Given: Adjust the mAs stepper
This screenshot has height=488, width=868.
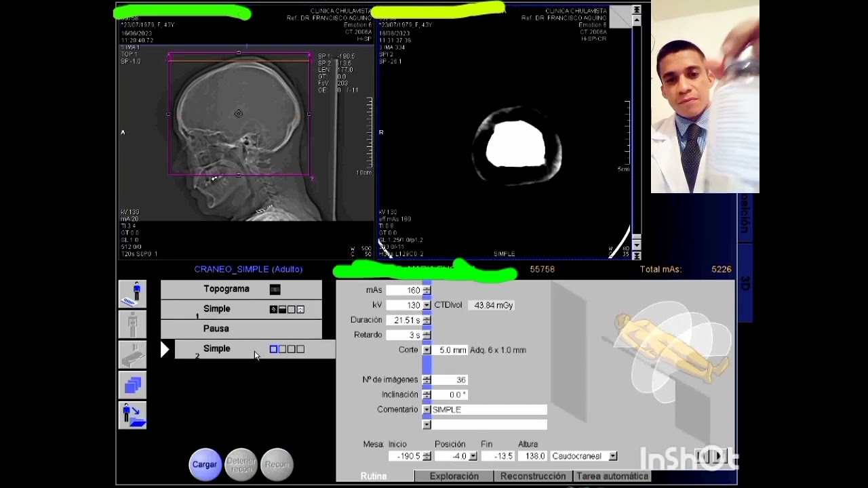Looking at the screenshot, I should tap(427, 290).
